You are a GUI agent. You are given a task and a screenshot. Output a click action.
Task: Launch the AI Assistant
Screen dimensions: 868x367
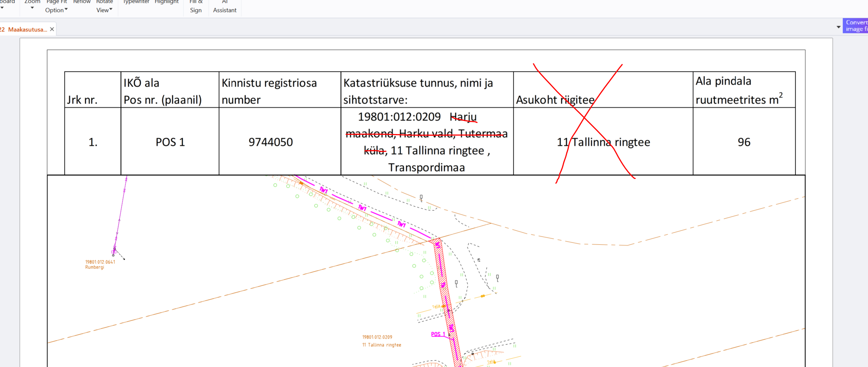[x=224, y=7]
